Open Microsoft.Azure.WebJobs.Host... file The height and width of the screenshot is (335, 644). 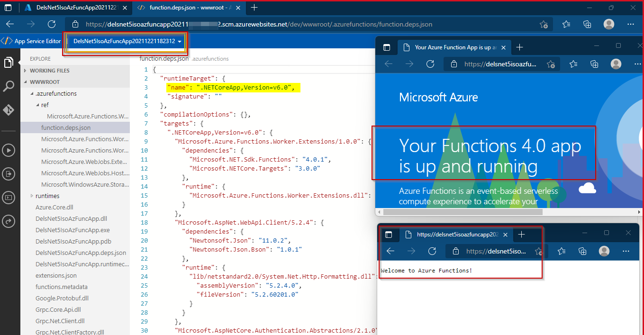(x=84, y=173)
